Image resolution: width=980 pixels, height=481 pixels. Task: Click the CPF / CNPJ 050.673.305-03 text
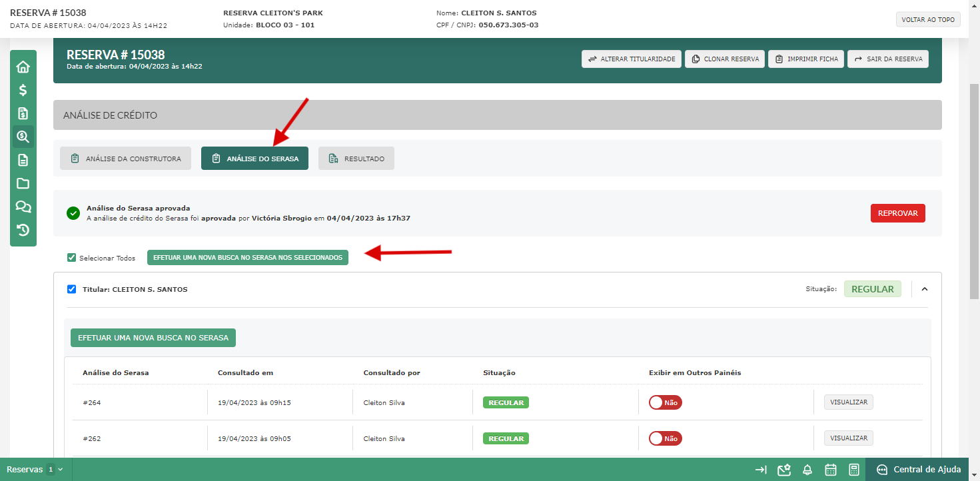point(487,25)
